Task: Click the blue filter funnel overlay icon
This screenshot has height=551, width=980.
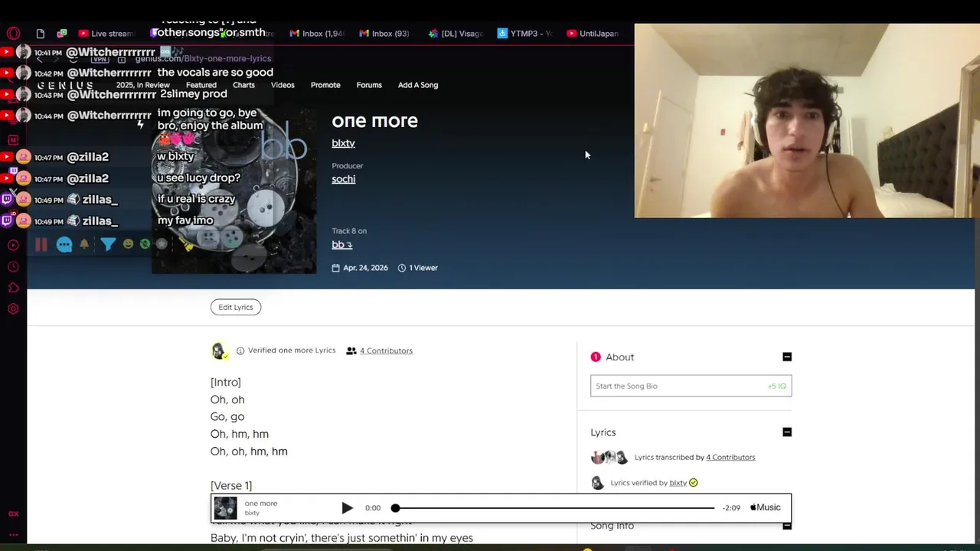Action: (107, 244)
